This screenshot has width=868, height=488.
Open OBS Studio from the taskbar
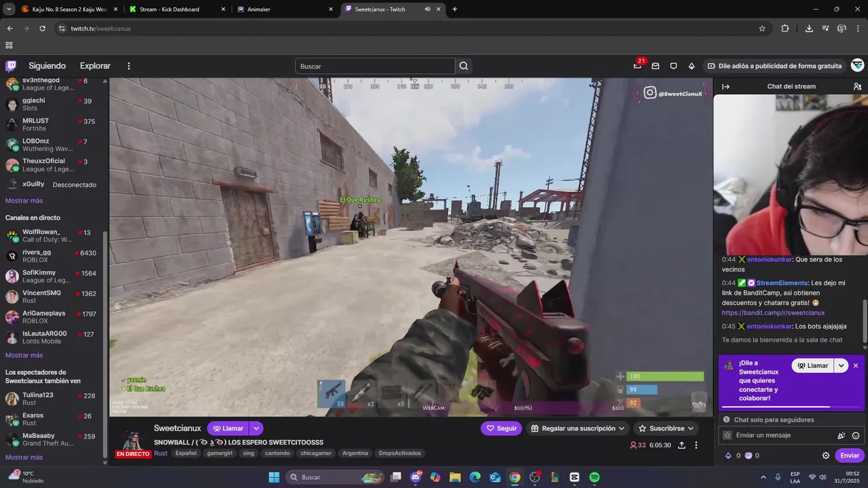pos(534,477)
